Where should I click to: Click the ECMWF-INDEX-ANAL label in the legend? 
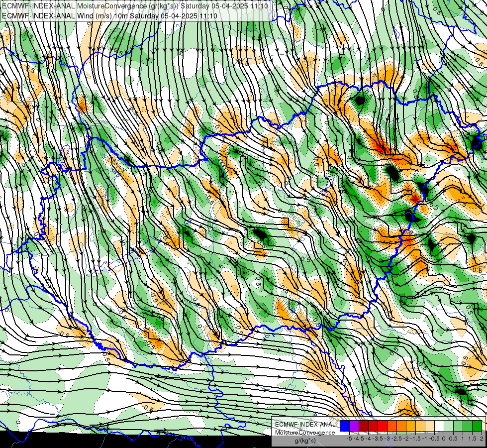305,425
